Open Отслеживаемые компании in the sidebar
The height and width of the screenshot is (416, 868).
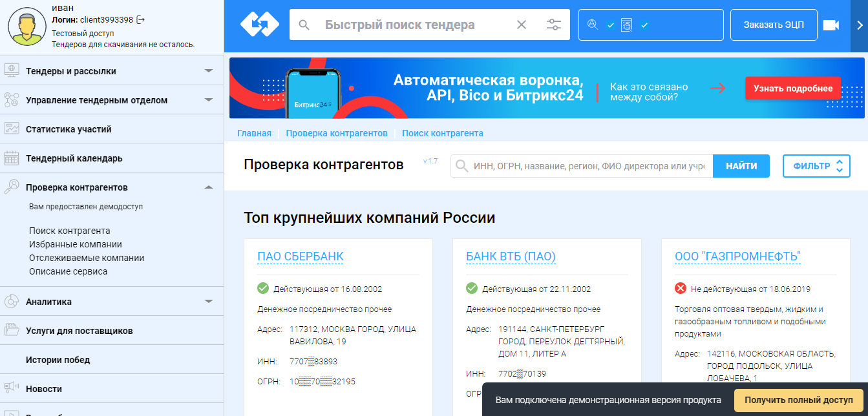pos(87,258)
